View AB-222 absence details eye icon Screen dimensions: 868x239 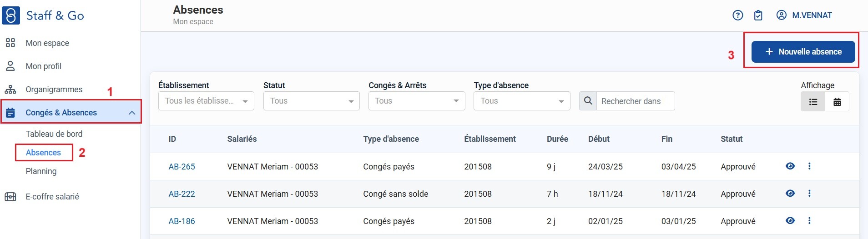pyautogui.click(x=790, y=194)
